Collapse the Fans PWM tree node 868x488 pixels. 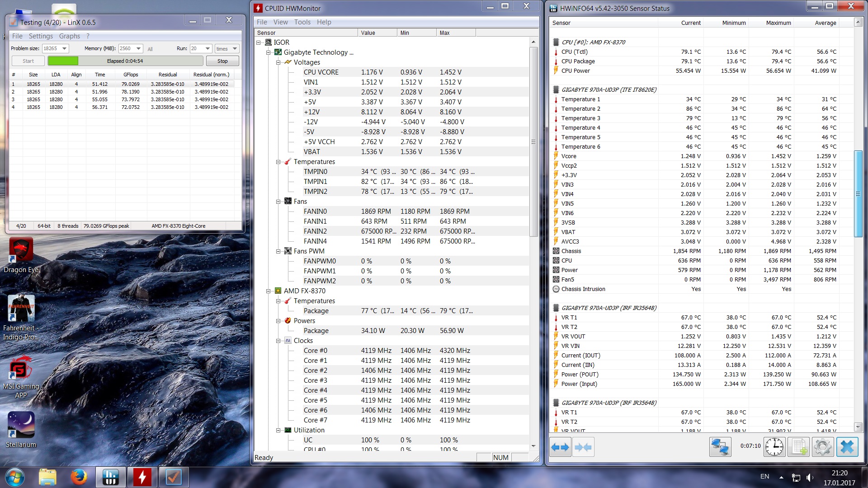point(278,251)
